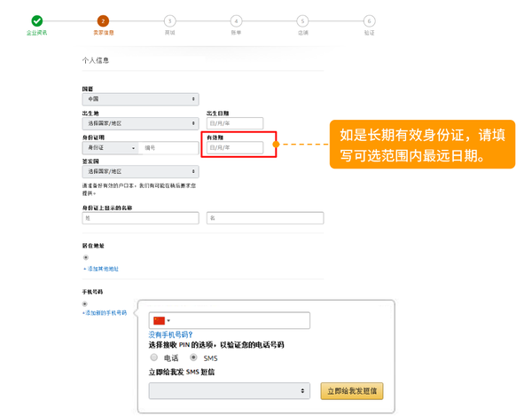
Task: Choose the 电话 PIN option radio
Action: point(154,357)
